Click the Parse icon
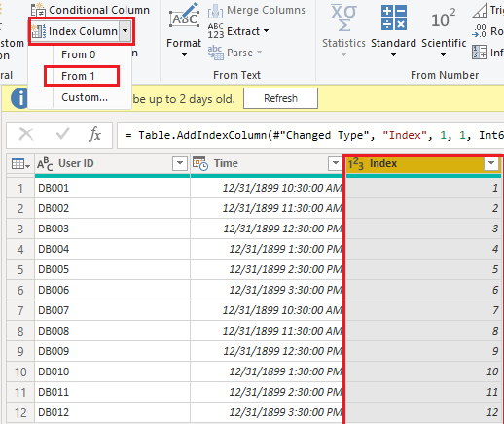The width and height of the screenshot is (504, 424). pyautogui.click(x=216, y=53)
